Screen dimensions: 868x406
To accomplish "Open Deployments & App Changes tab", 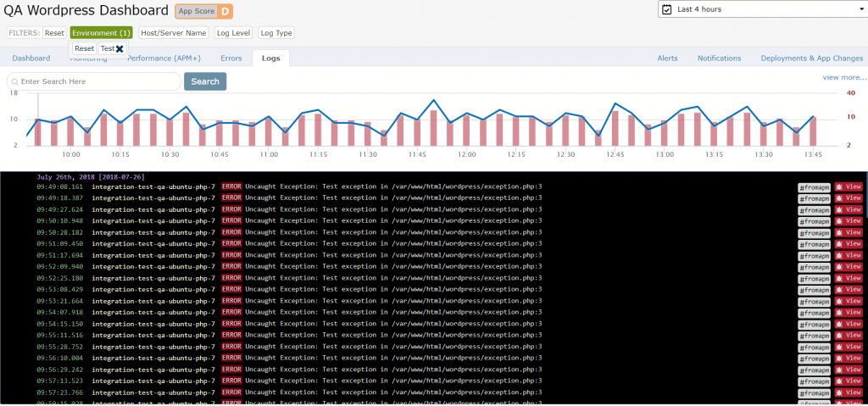I will pos(811,58).
